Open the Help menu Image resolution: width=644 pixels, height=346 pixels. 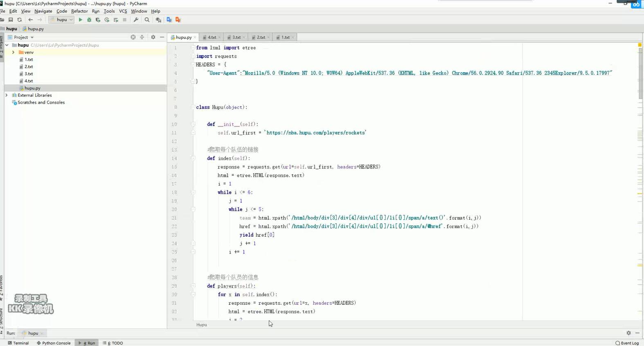coord(155,11)
